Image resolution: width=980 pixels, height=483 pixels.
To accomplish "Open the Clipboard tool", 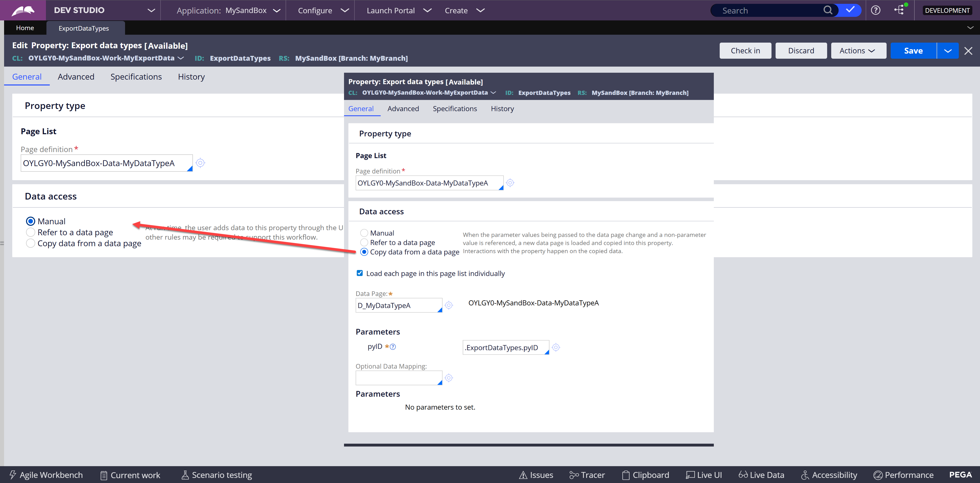I will point(646,475).
